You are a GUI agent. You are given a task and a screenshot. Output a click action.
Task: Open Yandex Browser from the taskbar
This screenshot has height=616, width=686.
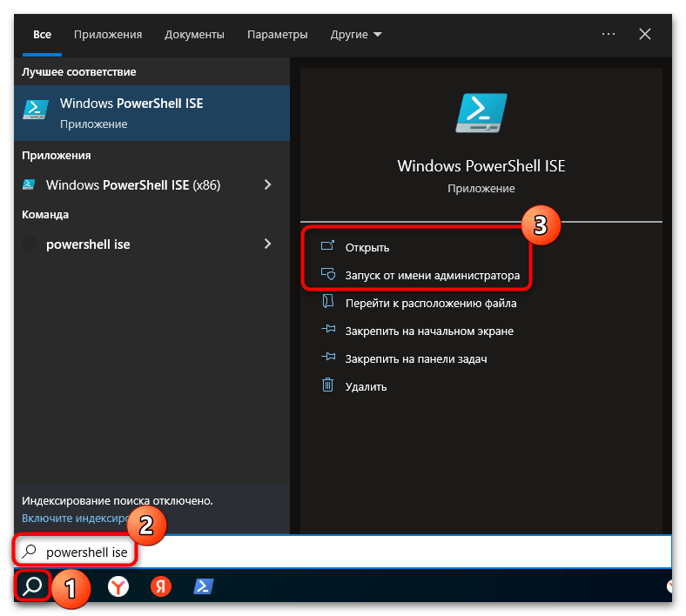(x=118, y=586)
